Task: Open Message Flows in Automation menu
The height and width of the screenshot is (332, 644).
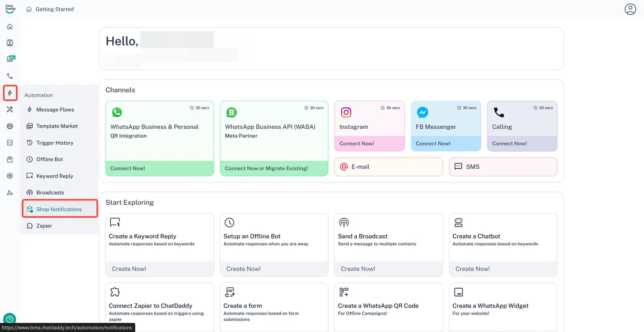Action: (55, 110)
